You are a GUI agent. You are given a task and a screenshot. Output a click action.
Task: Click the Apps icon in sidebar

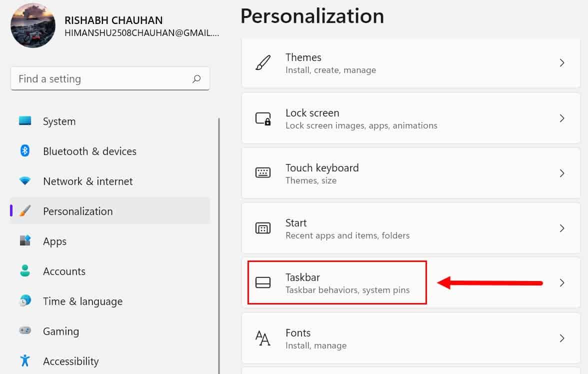[x=25, y=241]
